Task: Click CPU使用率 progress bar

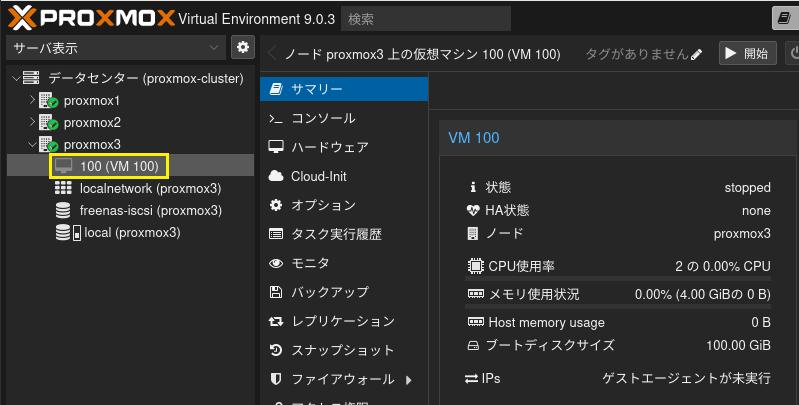Action: tap(618, 279)
